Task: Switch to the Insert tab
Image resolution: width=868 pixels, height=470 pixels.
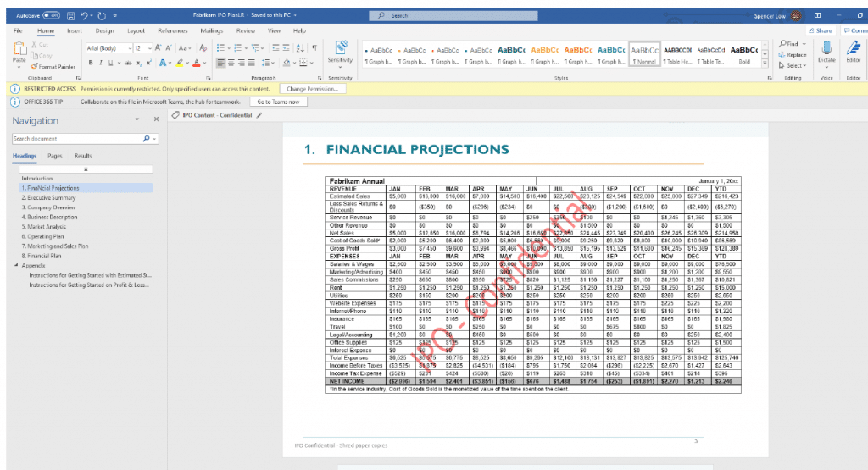Action: (75, 31)
